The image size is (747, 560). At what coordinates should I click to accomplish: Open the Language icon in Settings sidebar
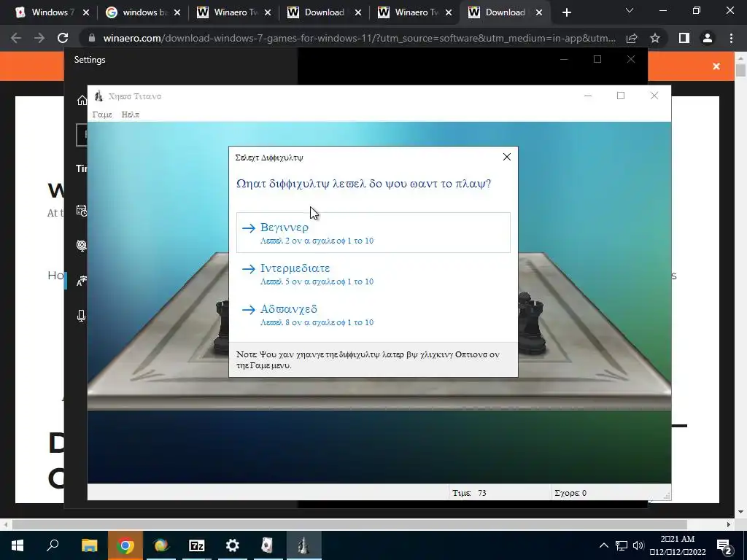82,281
